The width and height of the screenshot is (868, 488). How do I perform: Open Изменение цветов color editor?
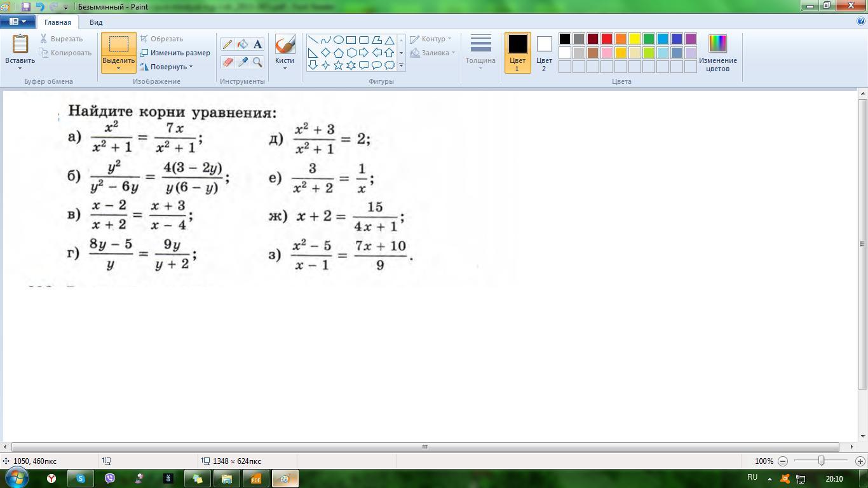coord(717,53)
